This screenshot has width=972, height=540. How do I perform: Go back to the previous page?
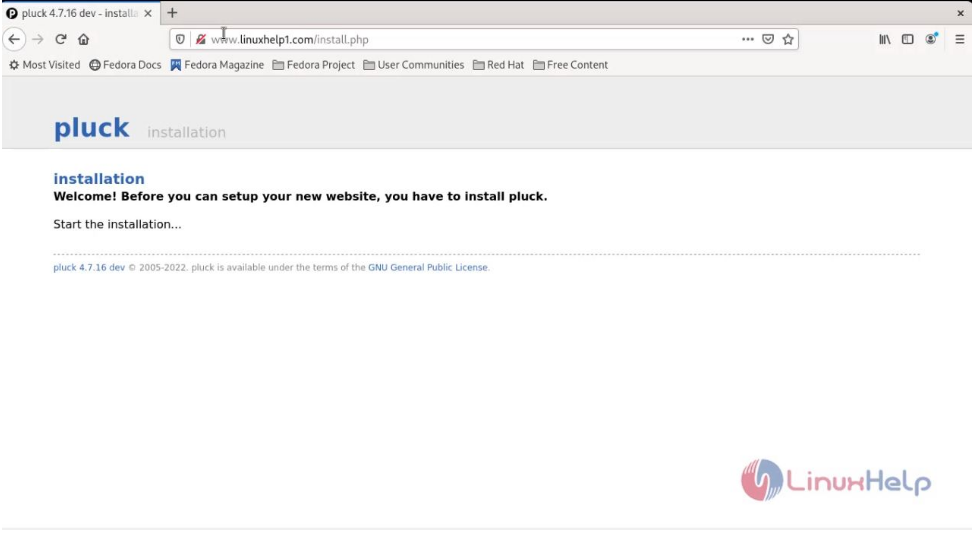click(x=14, y=39)
